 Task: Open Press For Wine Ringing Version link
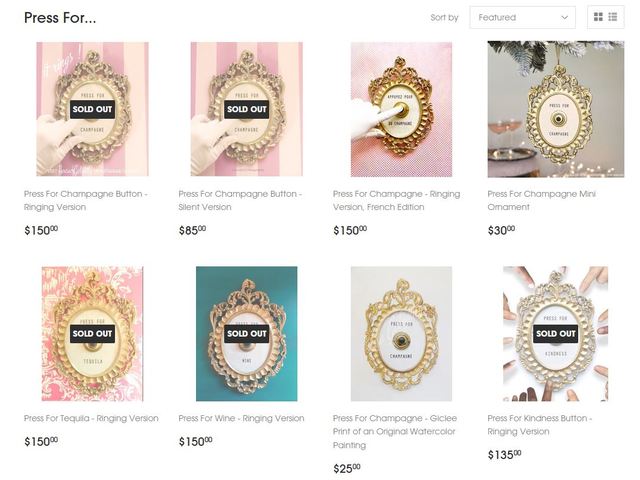click(x=241, y=418)
